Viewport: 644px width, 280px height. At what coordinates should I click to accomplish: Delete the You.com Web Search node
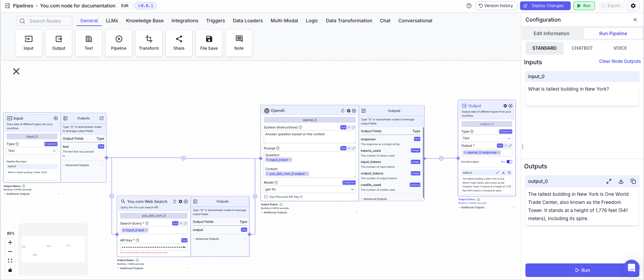[185, 201]
